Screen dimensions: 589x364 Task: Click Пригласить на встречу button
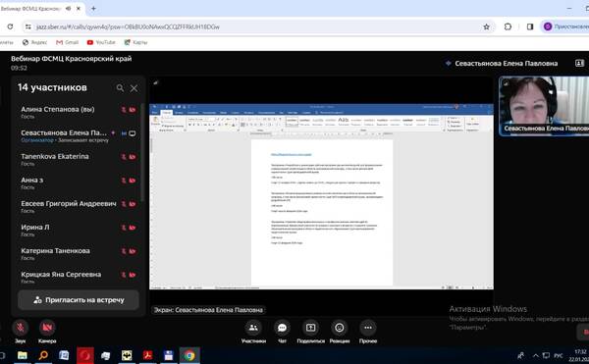pyautogui.click(x=79, y=300)
